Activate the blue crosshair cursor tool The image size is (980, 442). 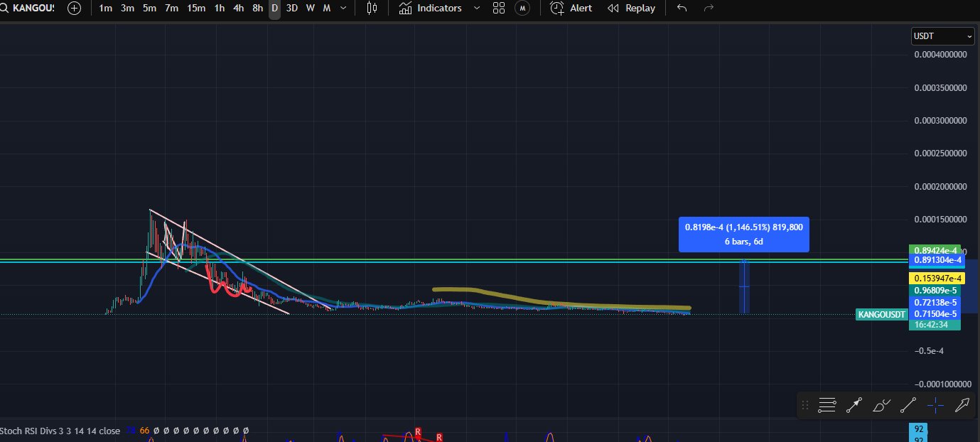pos(935,406)
